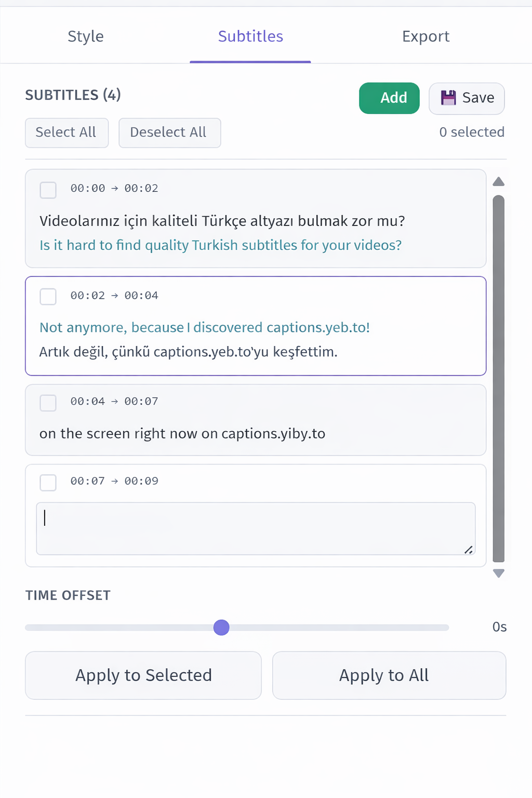Open the Export tab

pos(425,36)
